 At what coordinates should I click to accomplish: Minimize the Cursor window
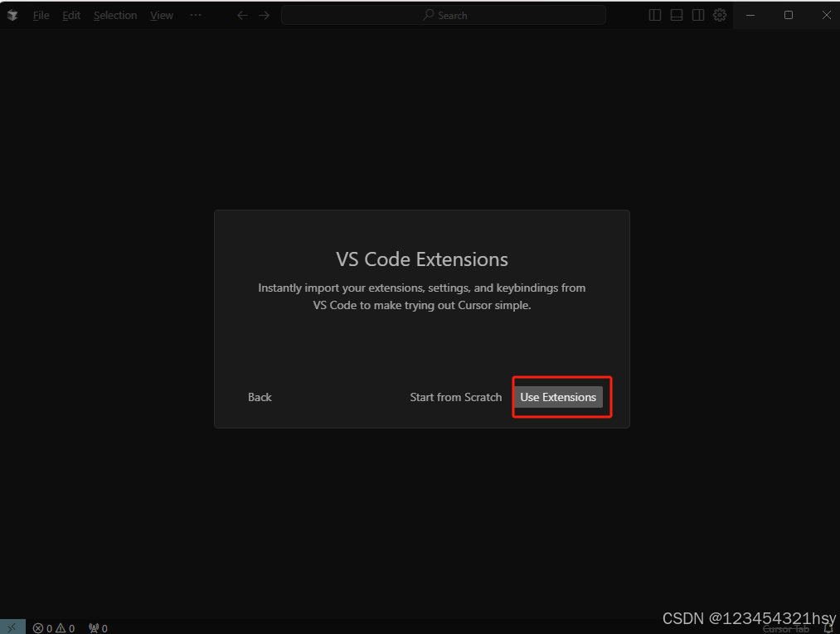point(750,15)
